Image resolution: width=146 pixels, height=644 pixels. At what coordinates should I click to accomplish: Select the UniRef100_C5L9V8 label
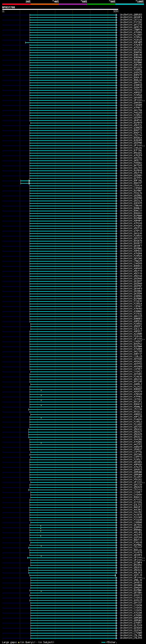[x=131, y=638]
